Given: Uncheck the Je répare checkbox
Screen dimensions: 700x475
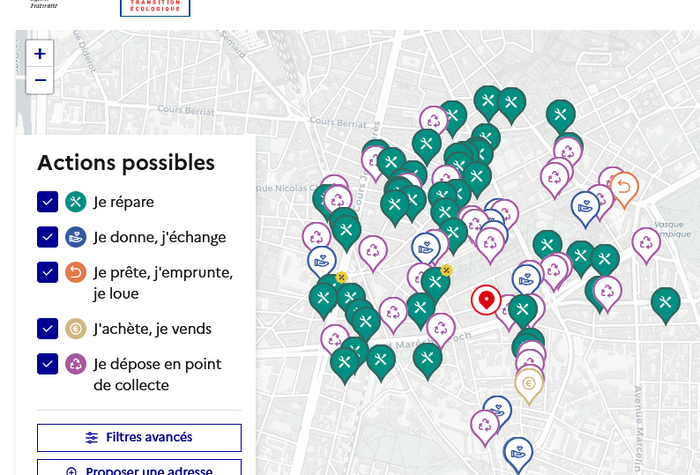Looking at the screenshot, I should click(x=47, y=202).
